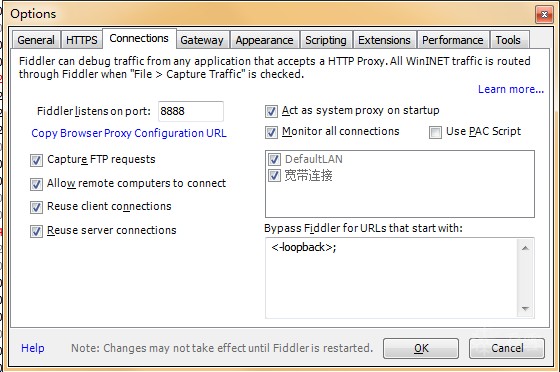
Task: Open the HTTPS tab
Action: [x=82, y=40]
